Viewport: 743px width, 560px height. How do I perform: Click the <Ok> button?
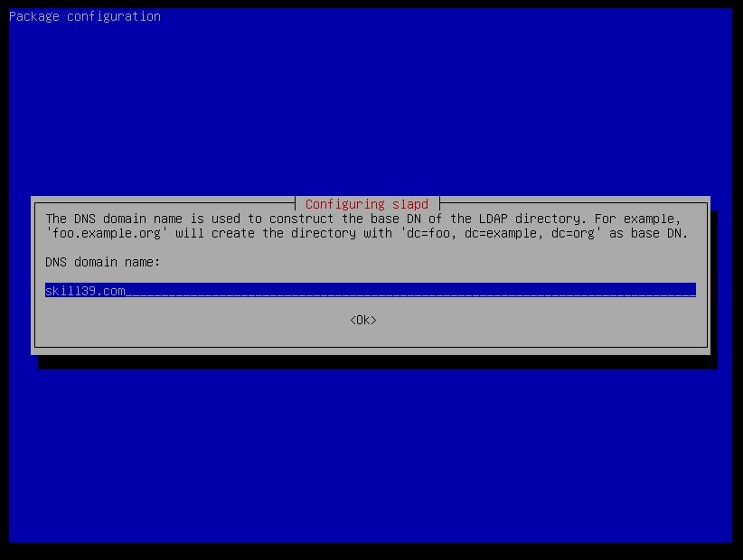click(362, 320)
